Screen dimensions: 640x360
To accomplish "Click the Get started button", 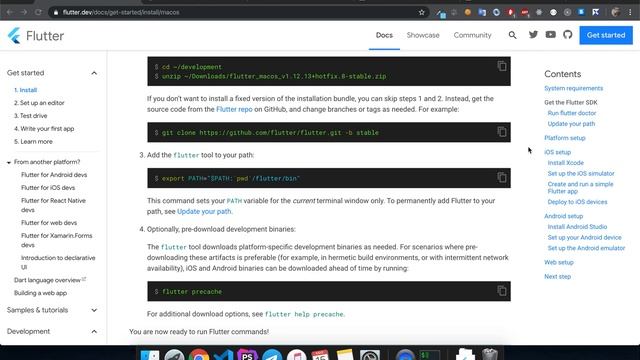I will [x=606, y=35].
